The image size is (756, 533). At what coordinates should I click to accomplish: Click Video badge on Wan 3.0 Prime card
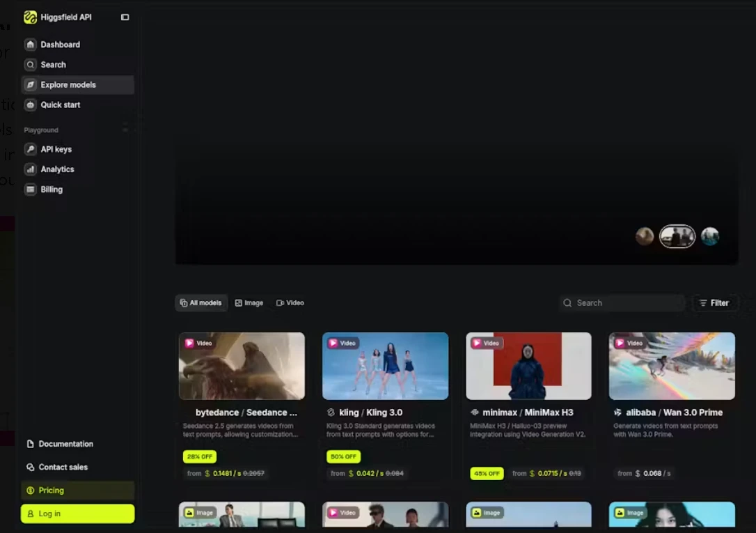630,343
